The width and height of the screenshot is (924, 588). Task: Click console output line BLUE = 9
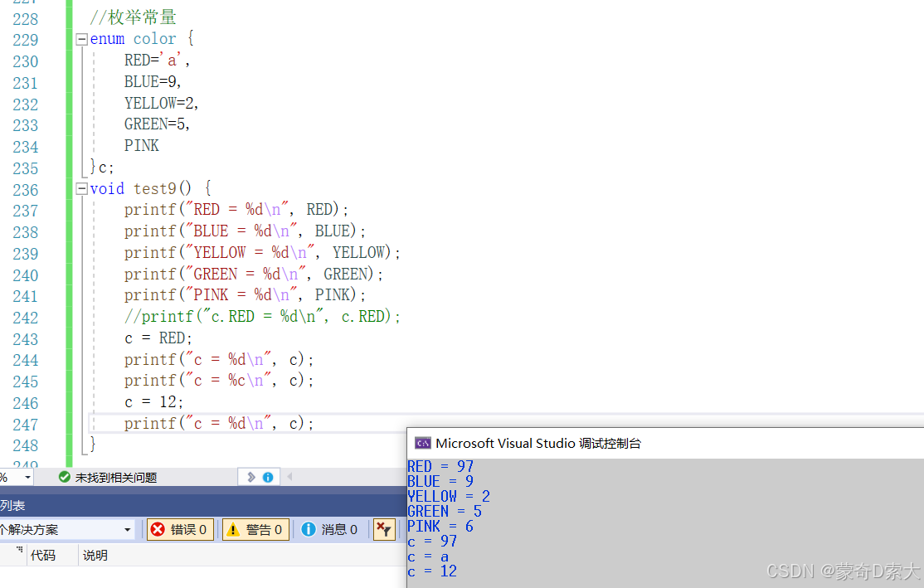[x=440, y=481]
